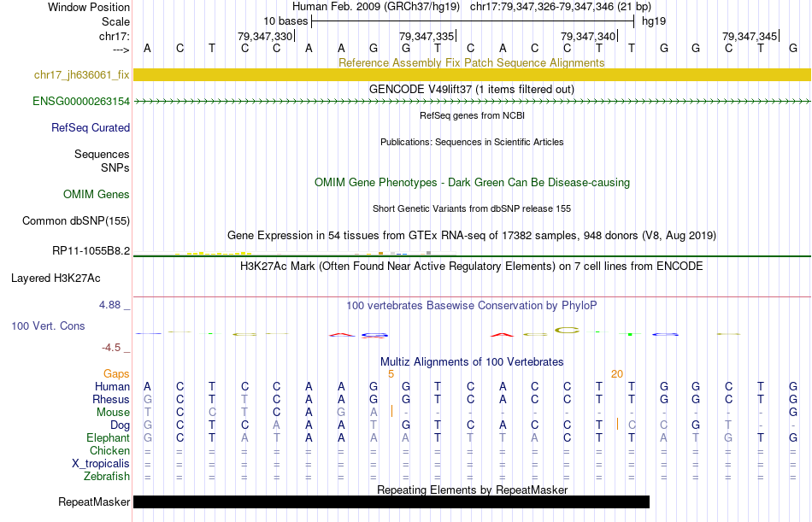Screen dimensions: 812x522
Task: Click the strand direction arrow label
Action: coord(121,50)
